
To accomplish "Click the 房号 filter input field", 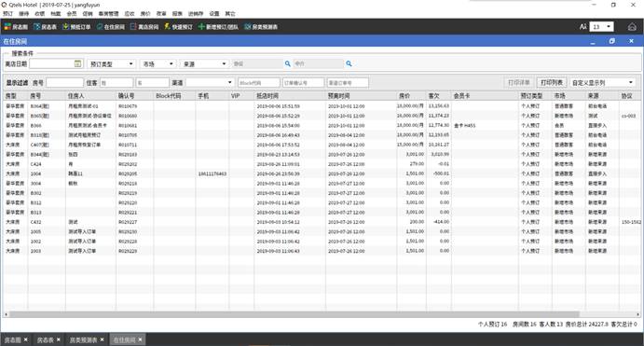I will (65, 83).
